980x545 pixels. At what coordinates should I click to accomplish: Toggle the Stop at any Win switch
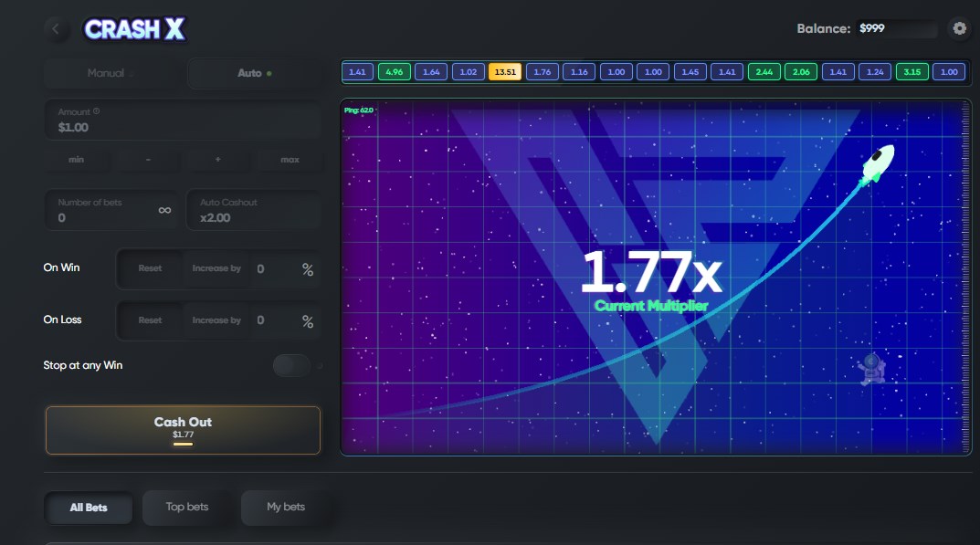click(292, 365)
